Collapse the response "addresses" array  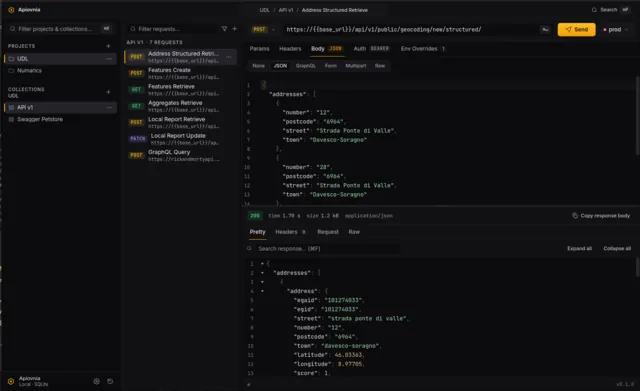tap(262, 273)
